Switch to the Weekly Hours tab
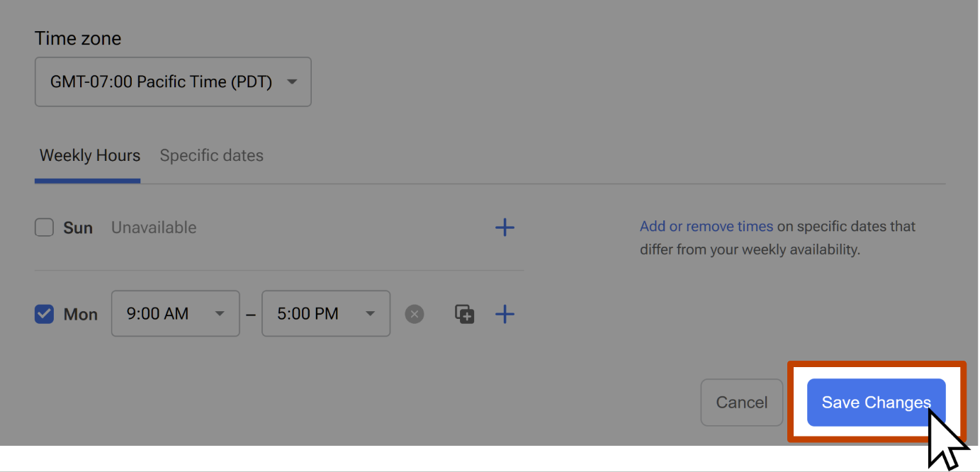 click(x=90, y=155)
